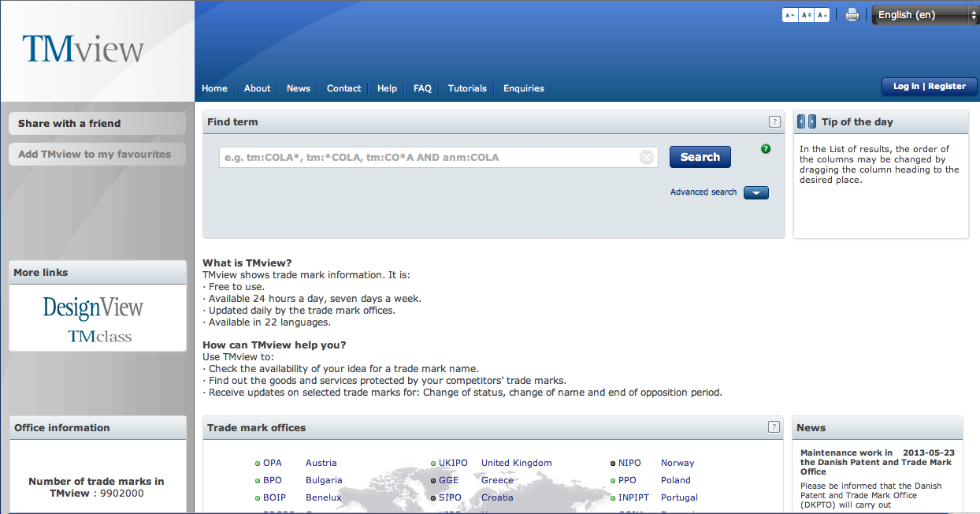
Task: Open the English (en) language dropdown
Action: point(925,15)
